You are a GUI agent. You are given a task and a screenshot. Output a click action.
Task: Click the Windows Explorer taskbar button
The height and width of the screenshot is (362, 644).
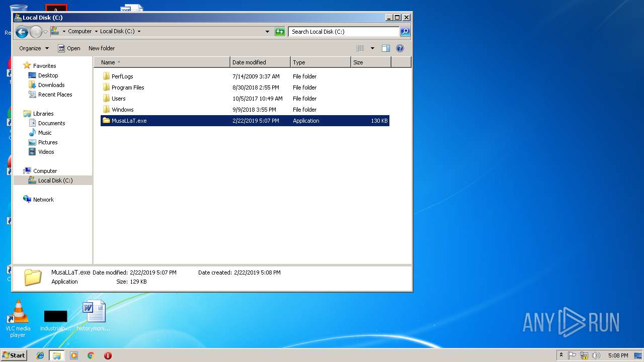coord(57,355)
